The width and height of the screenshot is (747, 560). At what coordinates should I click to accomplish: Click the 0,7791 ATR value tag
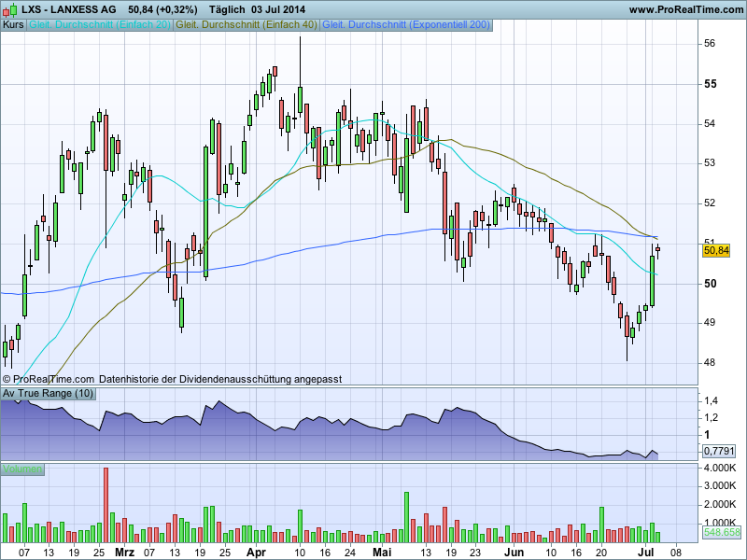[719, 451]
